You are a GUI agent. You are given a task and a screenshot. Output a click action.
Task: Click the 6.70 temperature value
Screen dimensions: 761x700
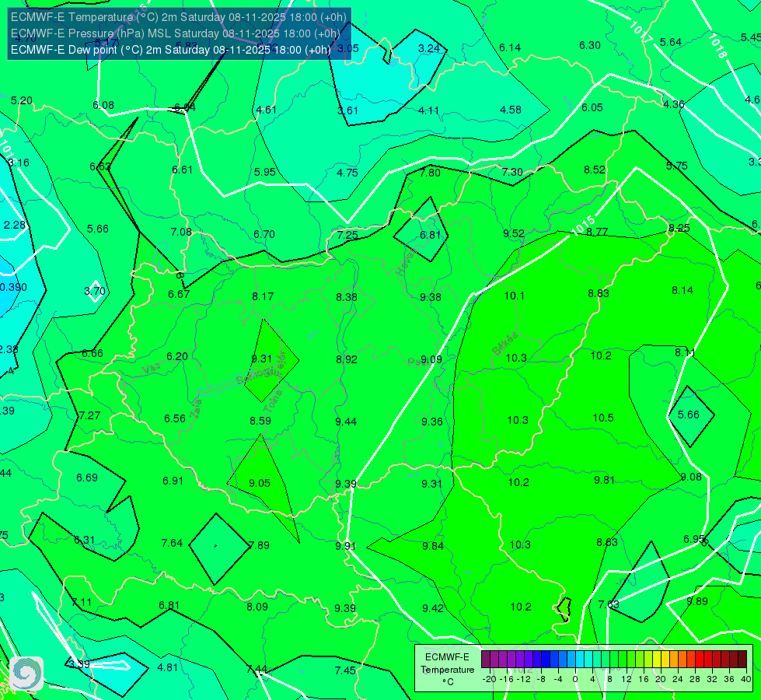tap(264, 234)
